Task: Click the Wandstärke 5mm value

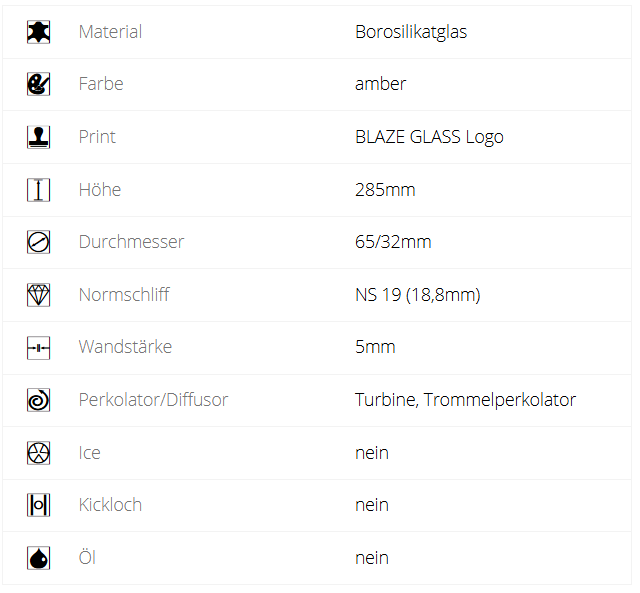Action: tap(375, 347)
